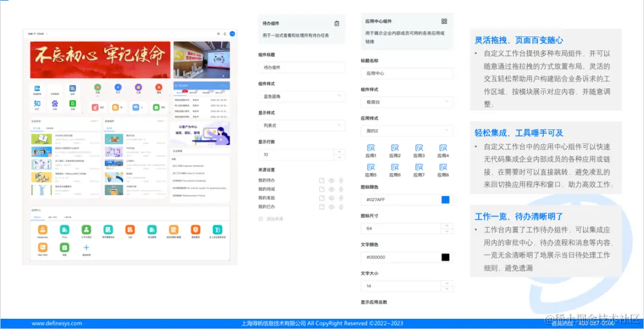Click the reorder handle for 我的待阅

(x=341, y=189)
